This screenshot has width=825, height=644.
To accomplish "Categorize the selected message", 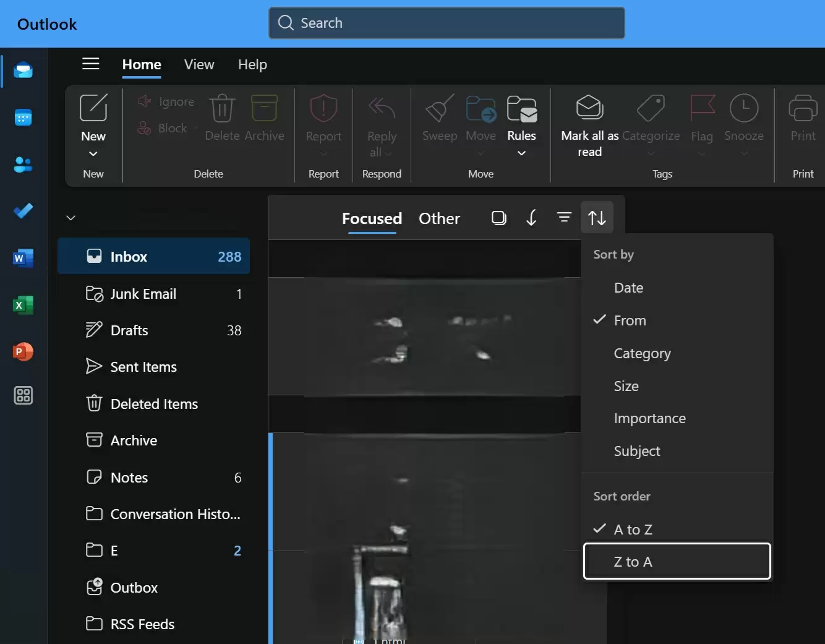I will (x=651, y=121).
